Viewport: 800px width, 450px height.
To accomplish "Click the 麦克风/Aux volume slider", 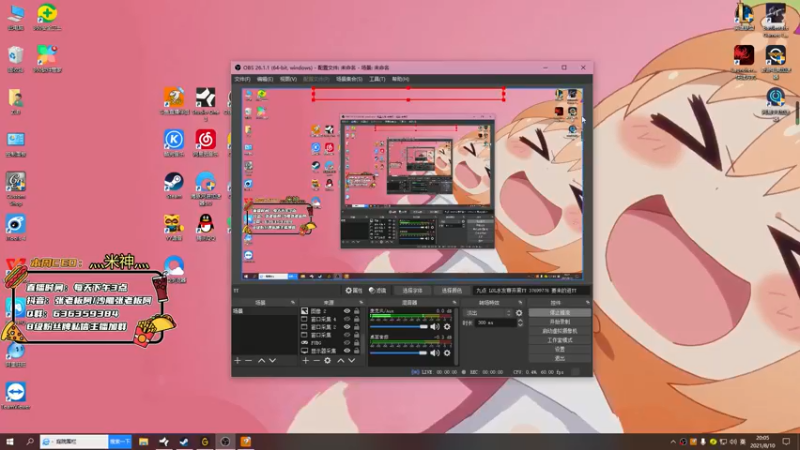I will [398, 327].
